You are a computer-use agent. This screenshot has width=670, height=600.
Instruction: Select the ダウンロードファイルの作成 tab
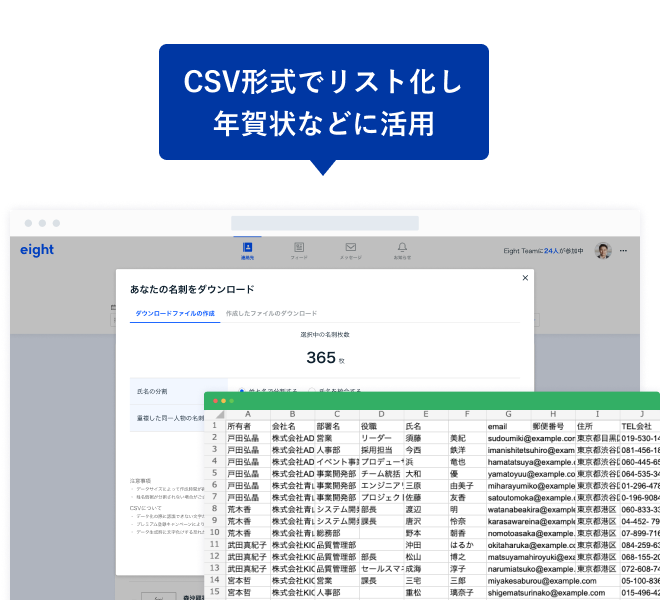(175, 313)
